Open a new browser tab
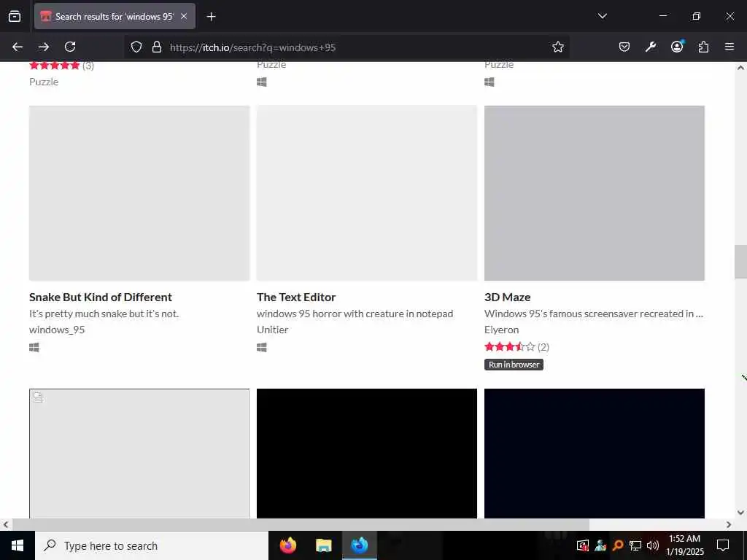The width and height of the screenshot is (747, 560). (x=211, y=17)
